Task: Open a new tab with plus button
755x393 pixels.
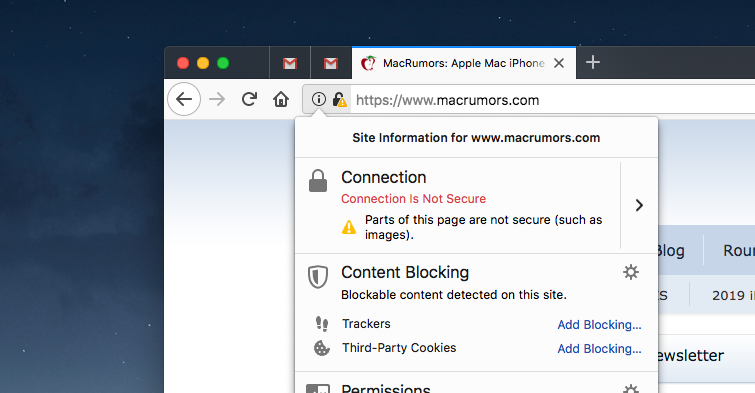Action: coord(593,62)
